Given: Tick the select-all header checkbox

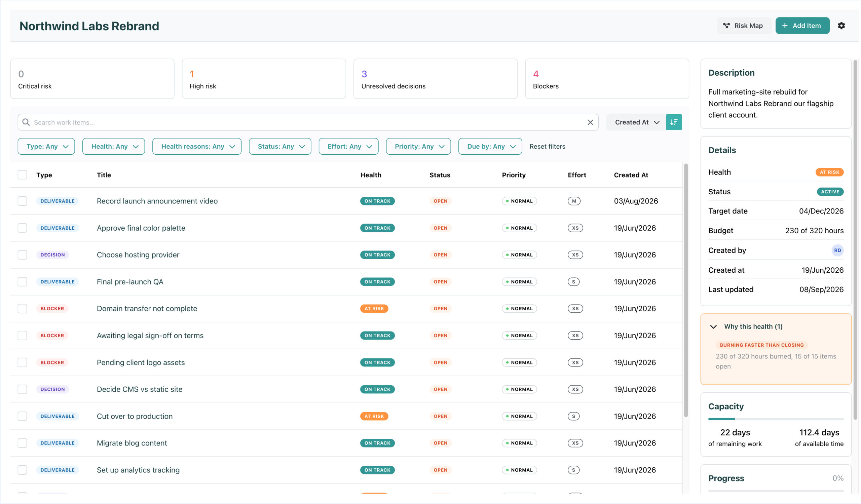Looking at the screenshot, I should tap(22, 175).
